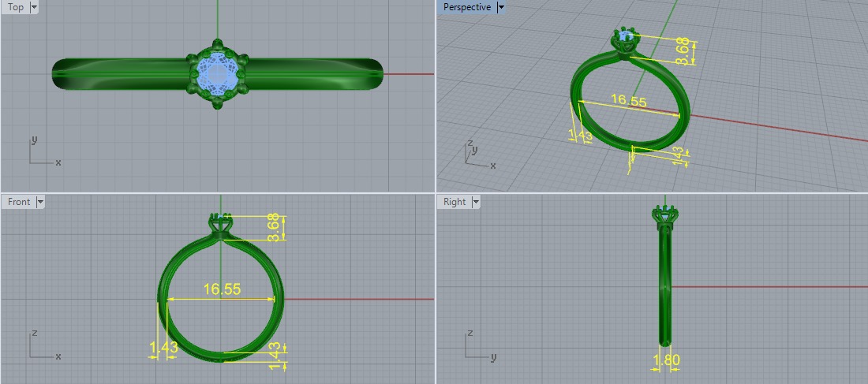Activate the Front viewport title
Image resolution: width=868 pixels, height=384 pixels.
tap(19, 202)
